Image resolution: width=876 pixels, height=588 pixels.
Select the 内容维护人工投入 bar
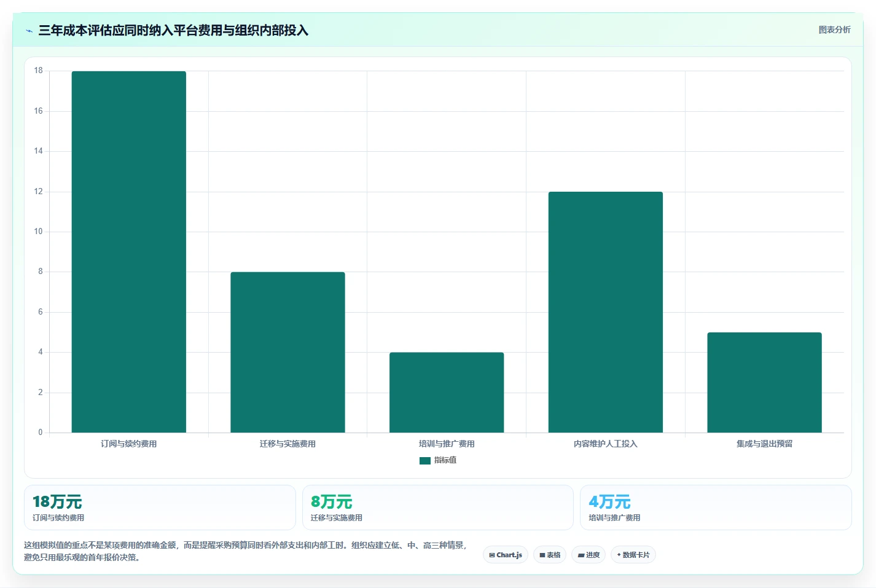pyautogui.click(x=606, y=312)
